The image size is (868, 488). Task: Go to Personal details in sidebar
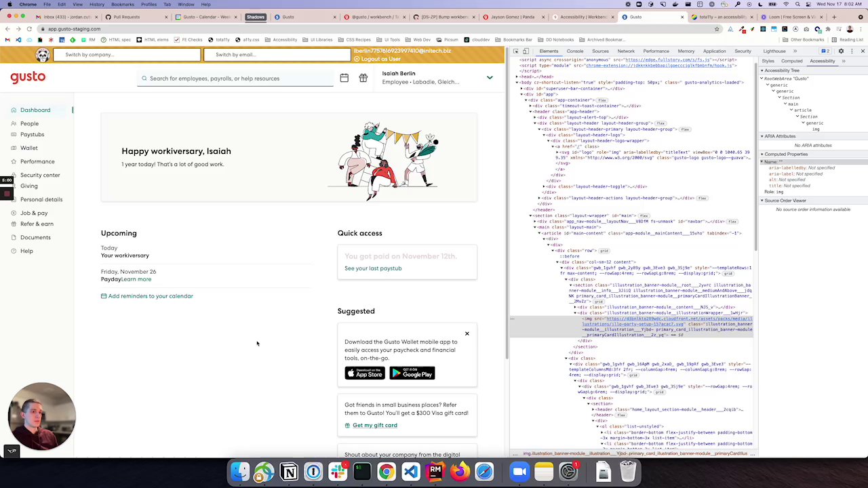(41, 199)
